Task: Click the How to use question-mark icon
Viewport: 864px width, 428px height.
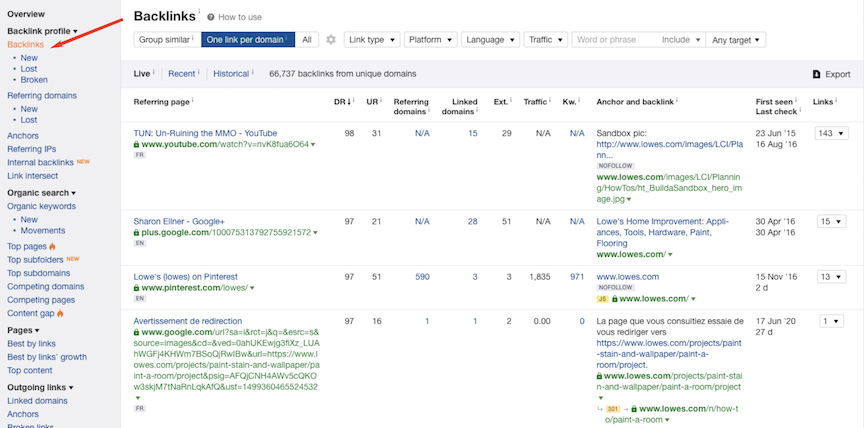Action: click(210, 17)
